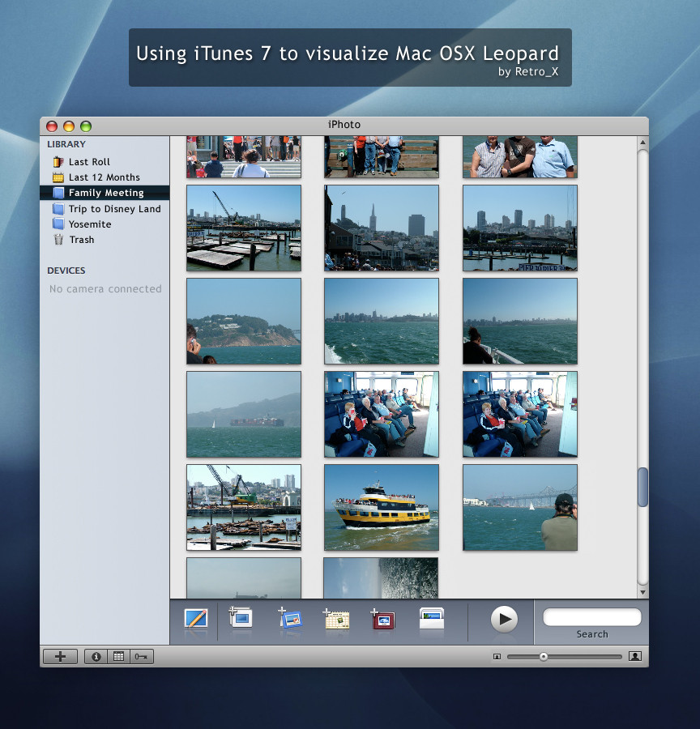The height and width of the screenshot is (729, 700).
Task: Select the sideways rotated water photo
Action: 381,578
